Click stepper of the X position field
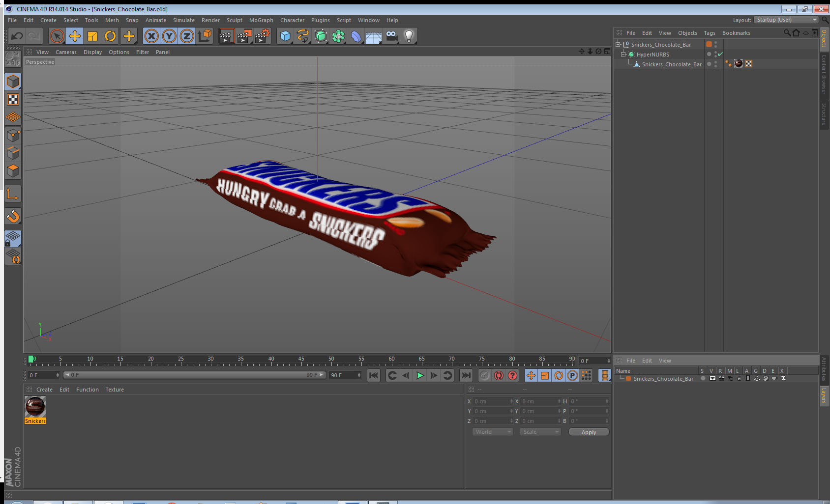 click(511, 401)
